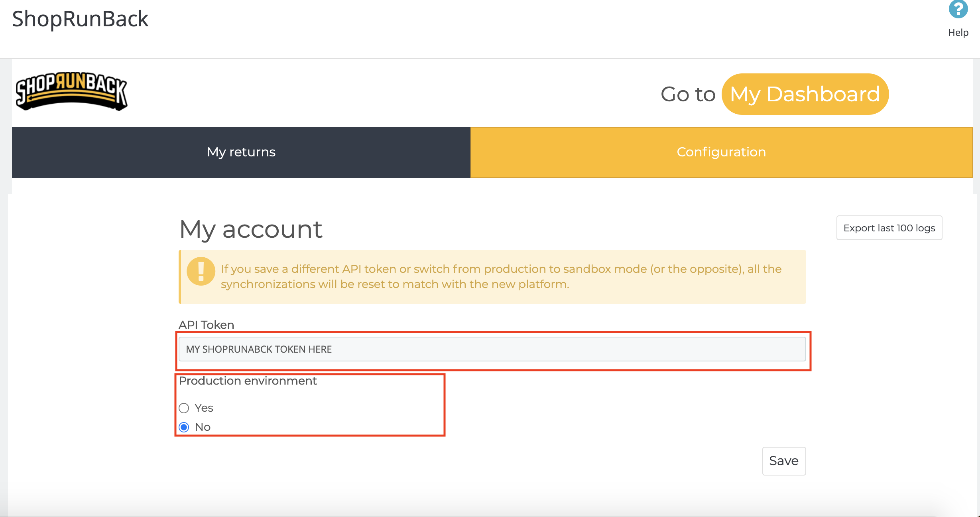Focus the API Token input field
Viewport: 980px width, 517px height.
point(492,349)
